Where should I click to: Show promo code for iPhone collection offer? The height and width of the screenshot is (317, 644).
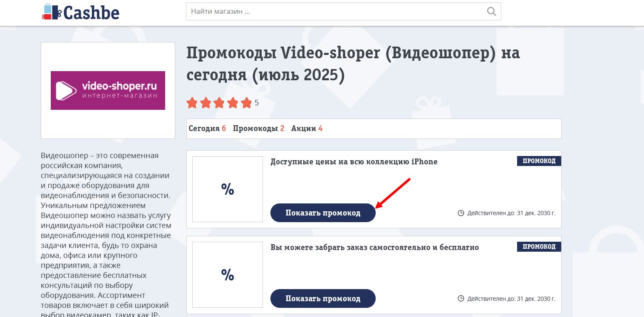click(x=323, y=213)
